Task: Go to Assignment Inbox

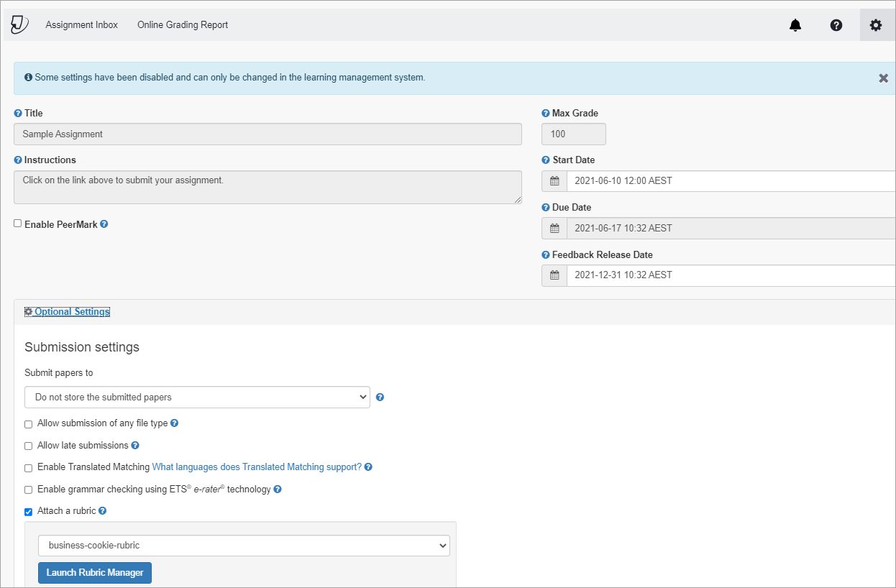Action: (x=82, y=25)
